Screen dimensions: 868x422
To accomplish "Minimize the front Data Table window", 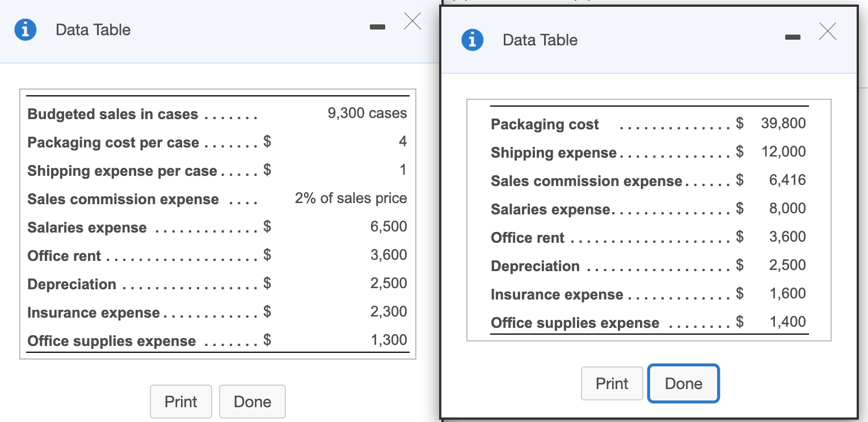I will 793,36.
